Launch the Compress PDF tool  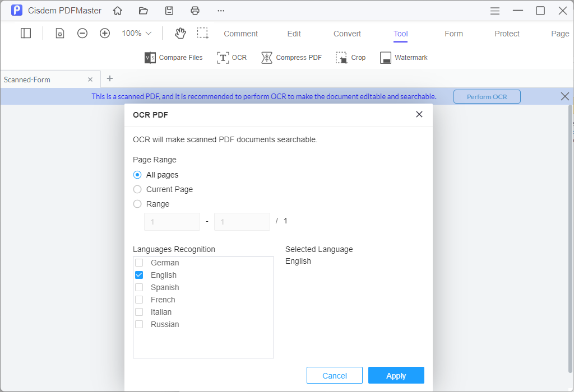tap(291, 57)
